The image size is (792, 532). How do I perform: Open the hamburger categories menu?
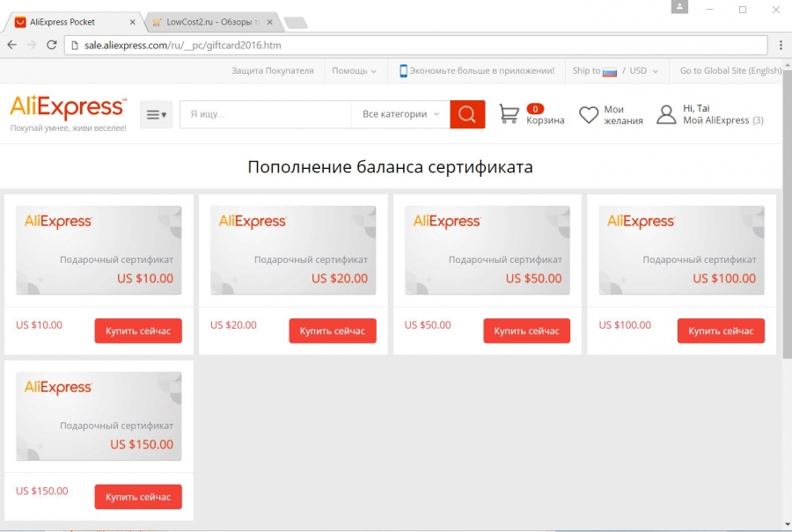[x=156, y=114]
